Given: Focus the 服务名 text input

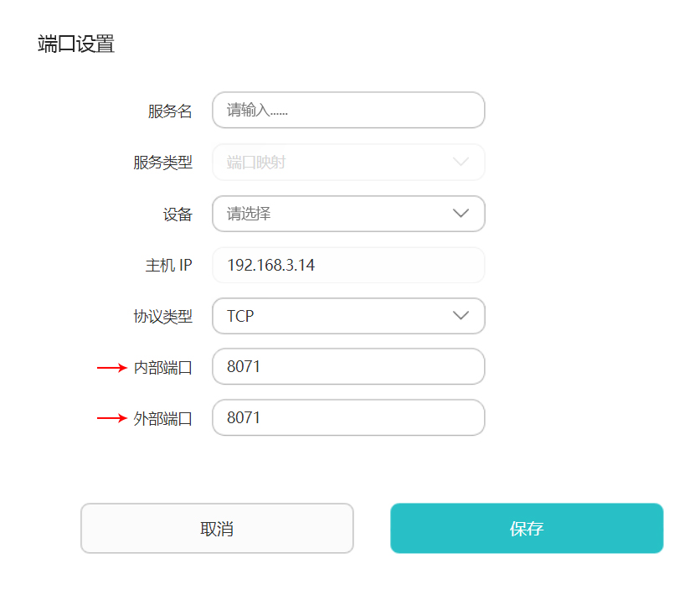Looking at the screenshot, I should [x=348, y=111].
